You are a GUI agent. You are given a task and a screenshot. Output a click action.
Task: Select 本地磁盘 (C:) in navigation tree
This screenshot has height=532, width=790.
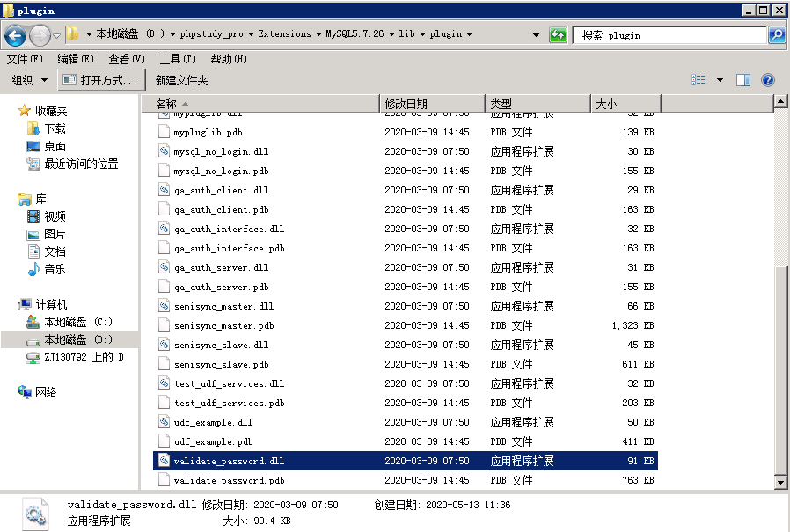(78, 322)
